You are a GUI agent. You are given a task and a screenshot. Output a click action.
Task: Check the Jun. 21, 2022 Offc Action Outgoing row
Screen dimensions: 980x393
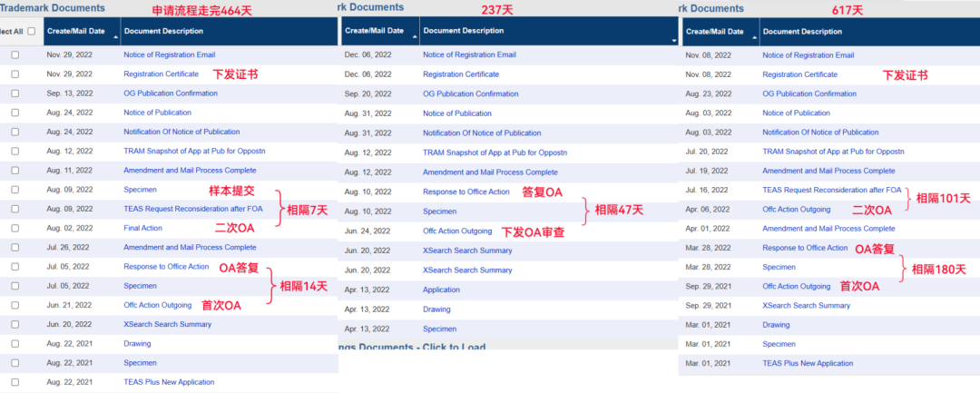pos(15,305)
